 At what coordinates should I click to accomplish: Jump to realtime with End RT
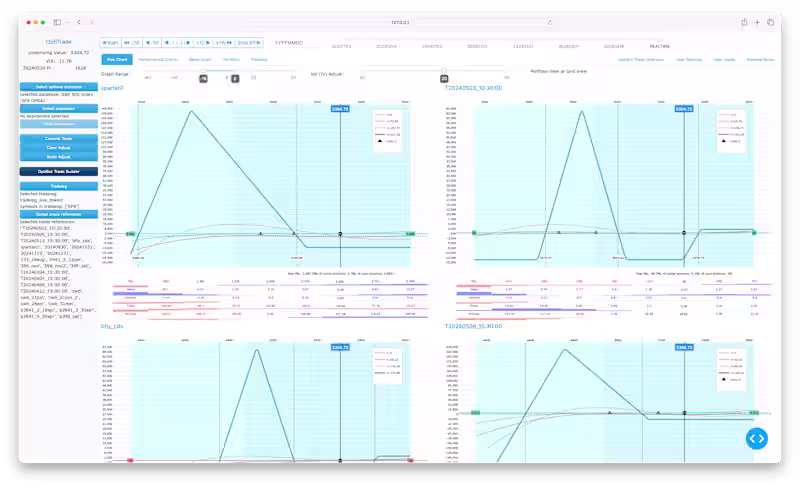point(249,43)
